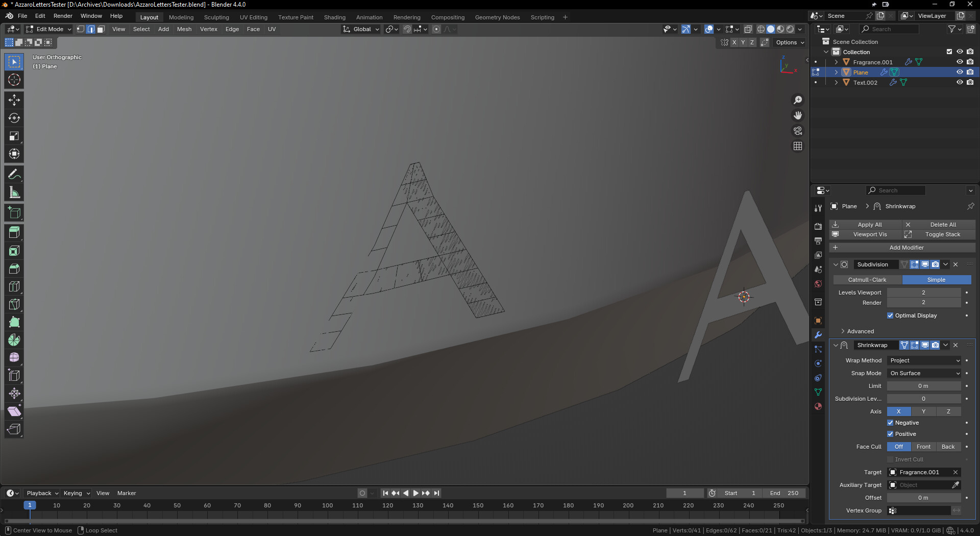This screenshot has width=980, height=536.
Task: Select the Knife tool
Action: coord(14,304)
